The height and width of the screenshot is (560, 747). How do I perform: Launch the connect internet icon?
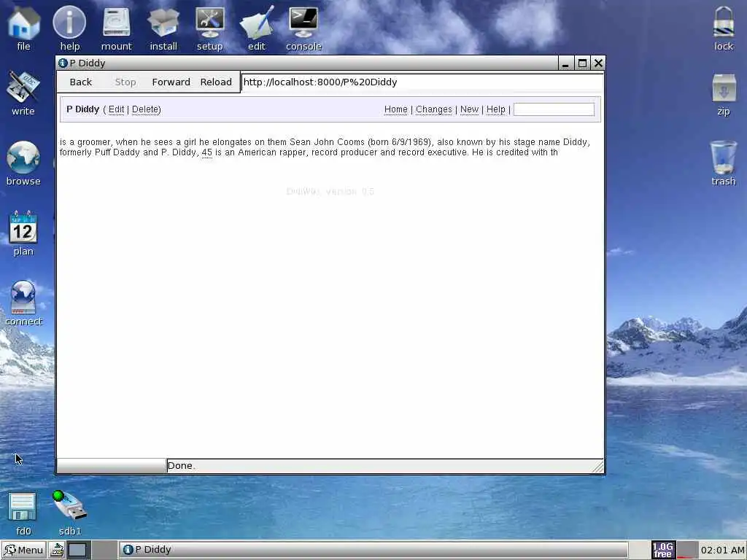coord(23,303)
